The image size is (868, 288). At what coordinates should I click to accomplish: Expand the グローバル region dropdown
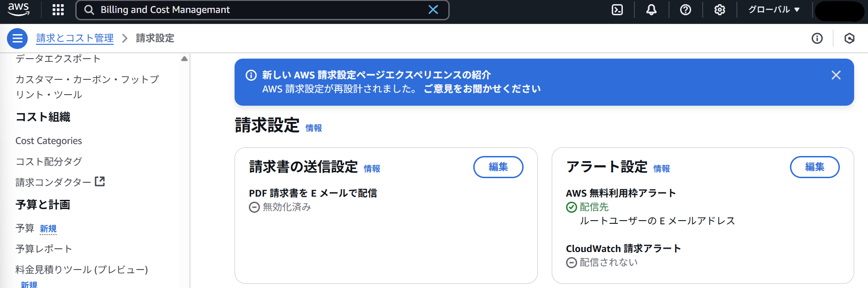(774, 10)
